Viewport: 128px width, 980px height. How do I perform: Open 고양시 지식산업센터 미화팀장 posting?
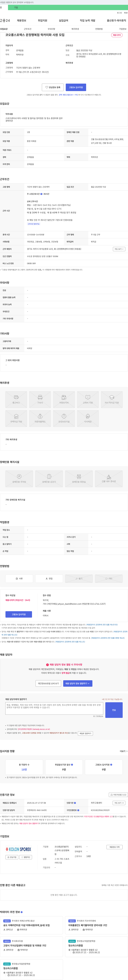click(x=25, y=945)
